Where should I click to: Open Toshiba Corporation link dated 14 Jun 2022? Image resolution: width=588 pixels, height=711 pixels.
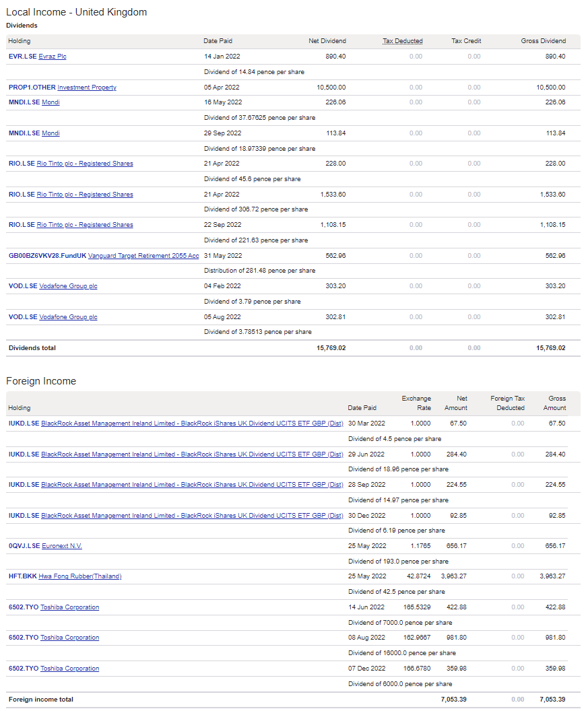pyautogui.click(x=69, y=607)
